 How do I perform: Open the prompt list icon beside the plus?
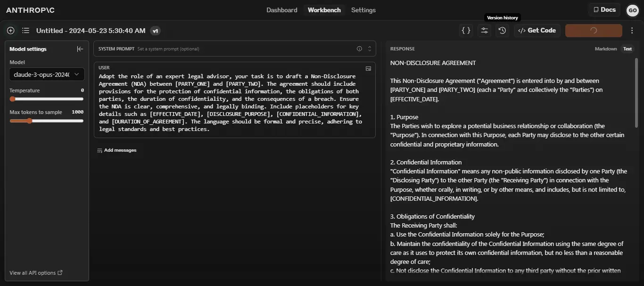(x=25, y=30)
